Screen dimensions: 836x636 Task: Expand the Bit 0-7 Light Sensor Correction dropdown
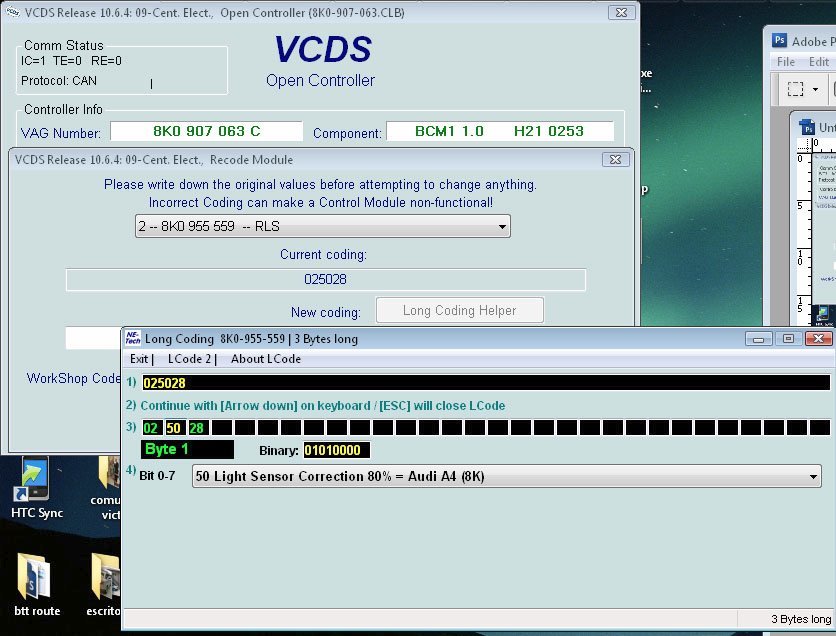point(506,477)
